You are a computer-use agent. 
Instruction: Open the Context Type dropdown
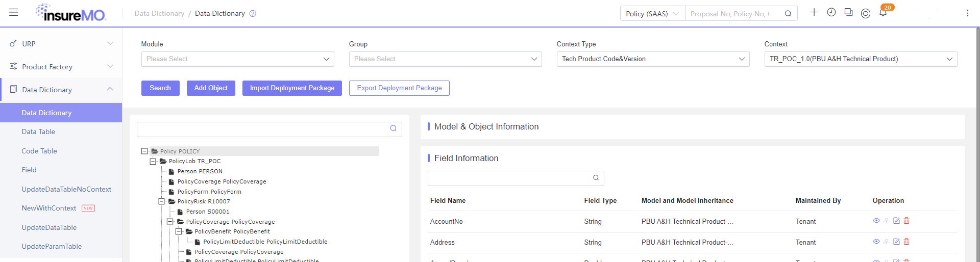tap(653, 59)
